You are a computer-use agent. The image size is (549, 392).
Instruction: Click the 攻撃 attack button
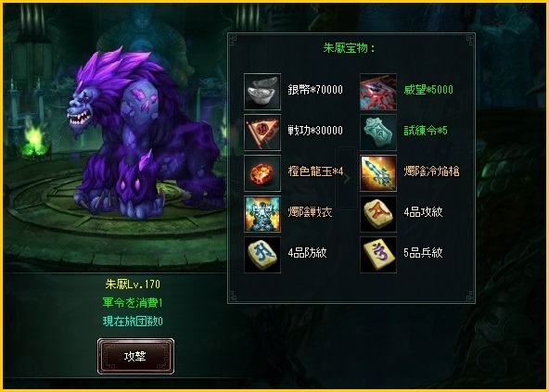click(x=135, y=356)
